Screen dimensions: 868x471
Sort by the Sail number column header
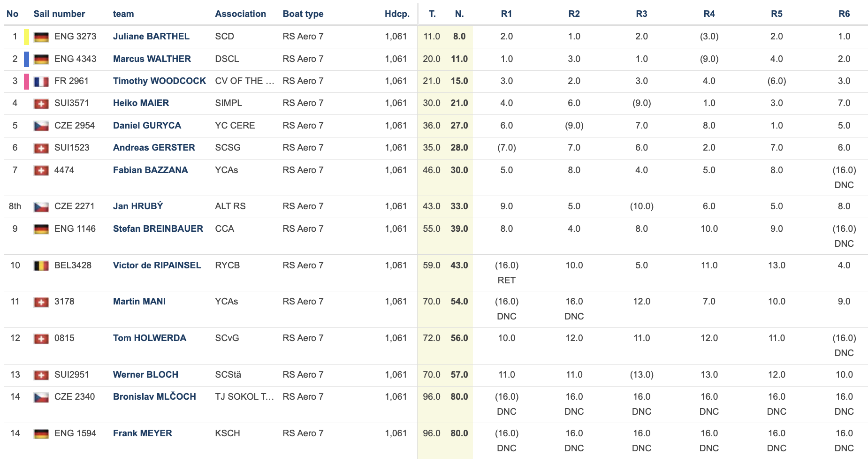pos(59,14)
